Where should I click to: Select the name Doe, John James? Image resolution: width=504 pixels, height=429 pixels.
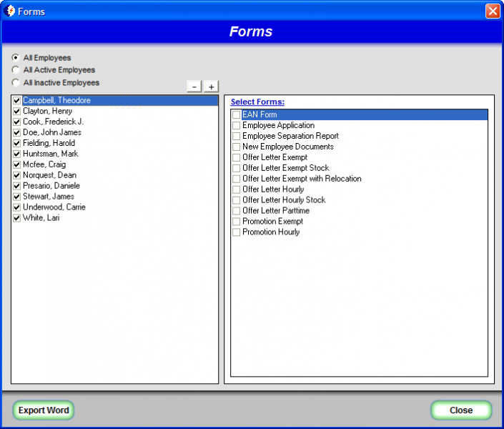(52, 132)
